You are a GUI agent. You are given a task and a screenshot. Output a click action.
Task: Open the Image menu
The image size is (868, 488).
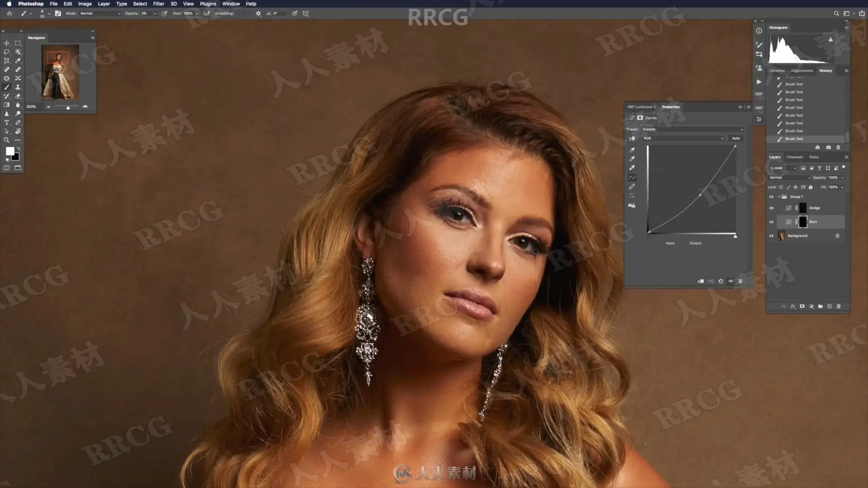coord(85,4)
